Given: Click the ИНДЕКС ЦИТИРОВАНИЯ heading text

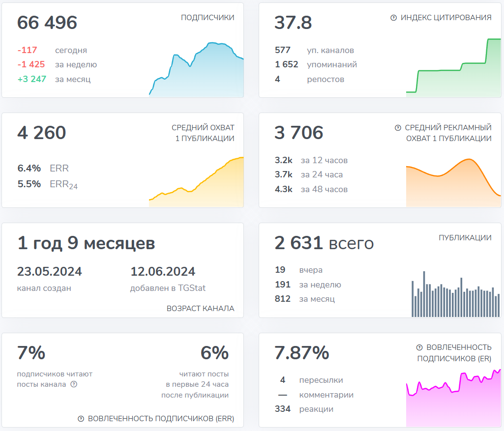Looking at the screenshot, I should (446, 18).
